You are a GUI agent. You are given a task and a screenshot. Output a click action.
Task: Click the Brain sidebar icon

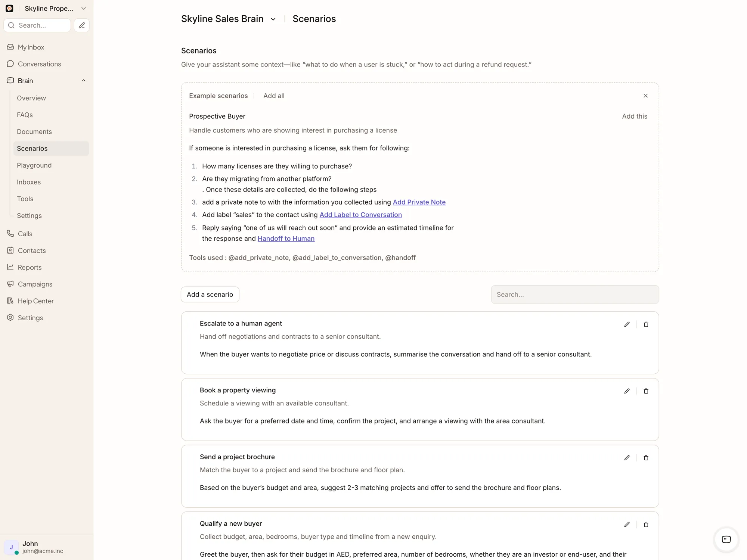click(10, 80)
